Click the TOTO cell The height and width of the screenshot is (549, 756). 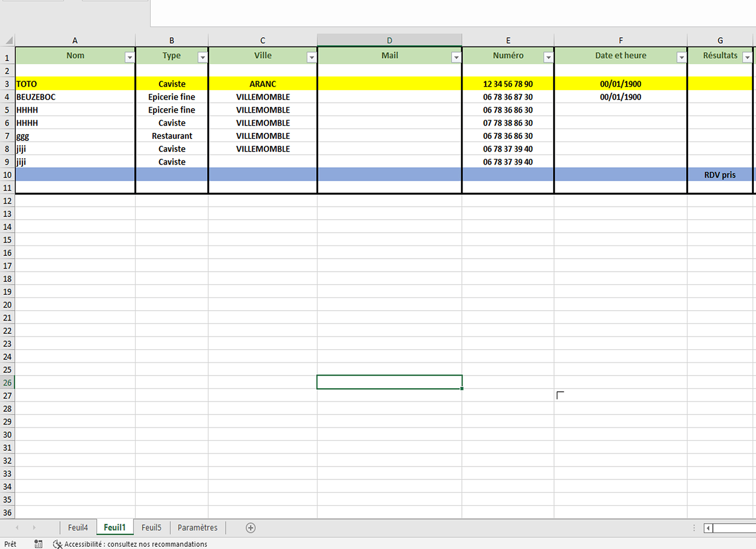(x=75, y=84)
